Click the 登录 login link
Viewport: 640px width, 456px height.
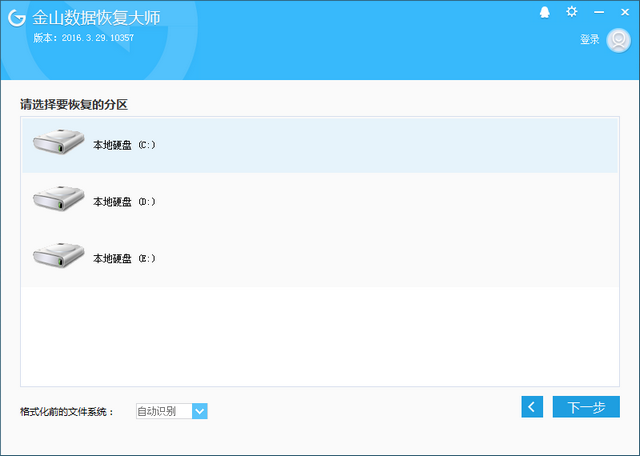pyautogui.click(x=590, y=40)
